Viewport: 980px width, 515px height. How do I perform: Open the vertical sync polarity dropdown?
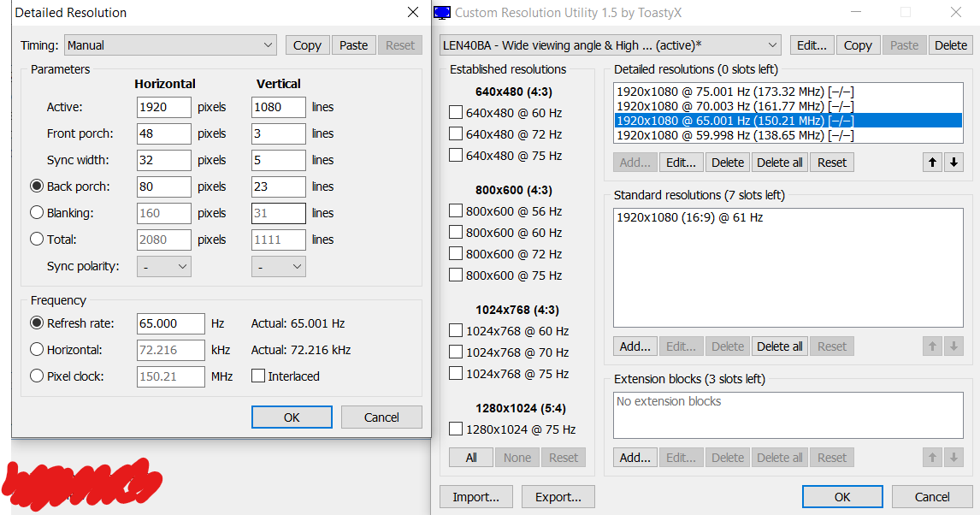[x=279, y=267]
